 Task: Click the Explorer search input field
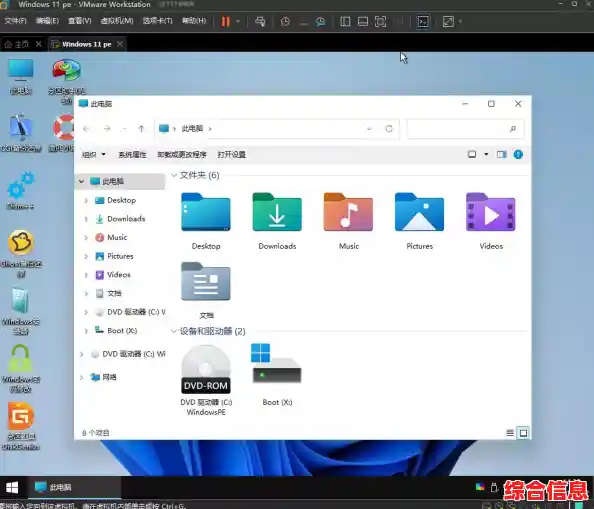[465, 129]
